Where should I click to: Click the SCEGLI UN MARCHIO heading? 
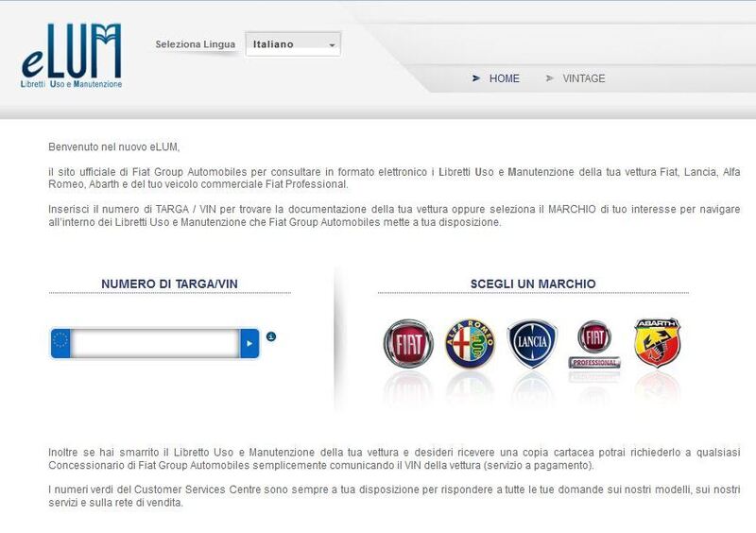pyautogui.click(x=533, y=284)
